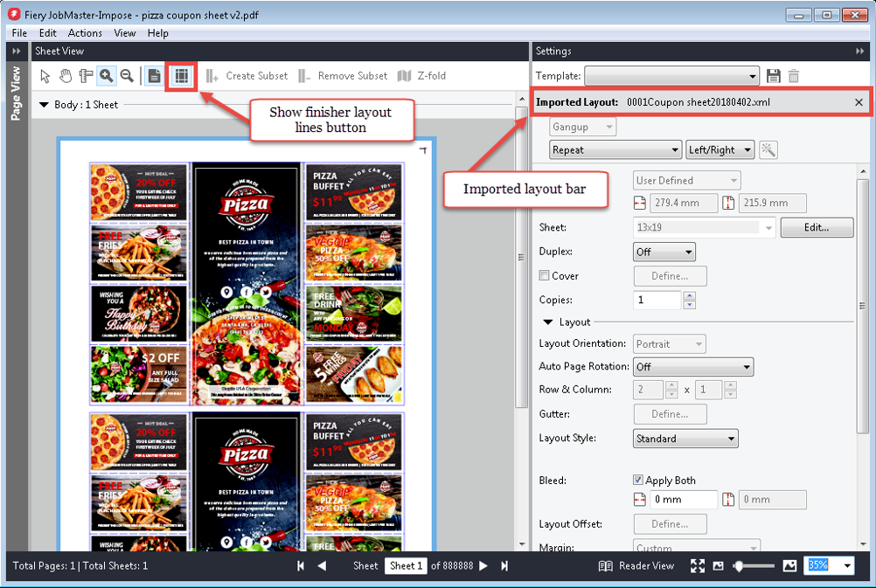
Task: Increase Copies with the up arrow
Action: [x=690, y=295]
